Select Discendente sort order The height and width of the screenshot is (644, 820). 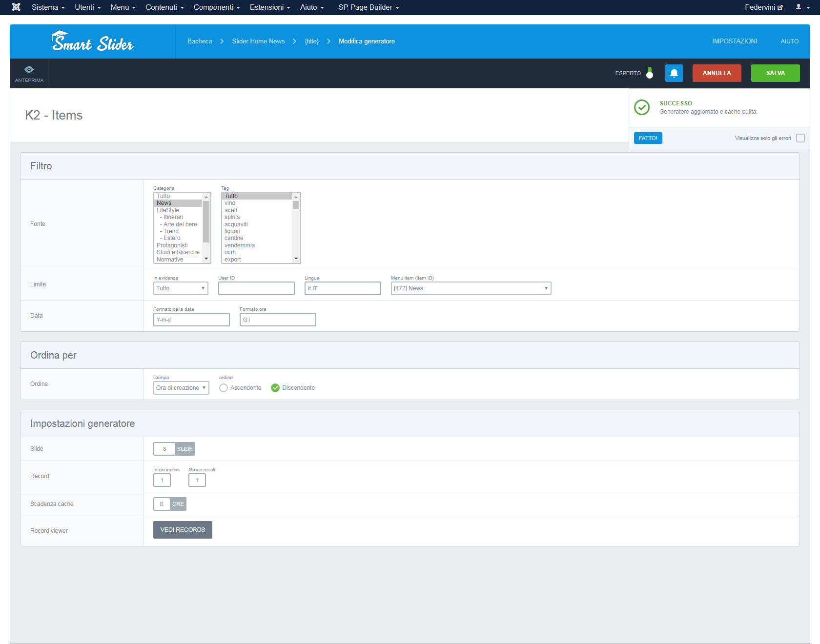293,388
